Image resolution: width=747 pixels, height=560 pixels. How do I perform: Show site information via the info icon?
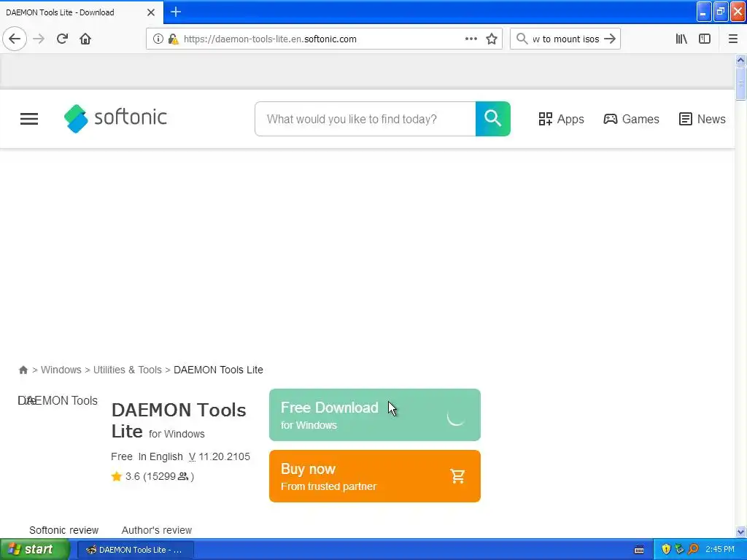[x=158, y=39]
